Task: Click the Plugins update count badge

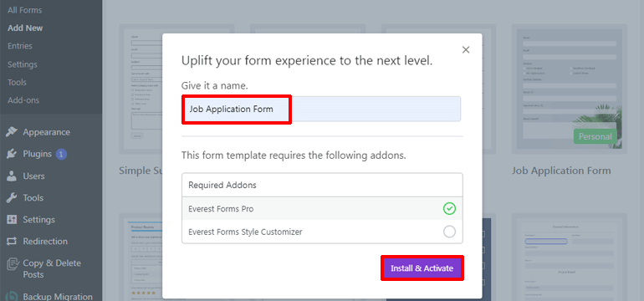Action: pyautogui.click(x=61, y=155)
